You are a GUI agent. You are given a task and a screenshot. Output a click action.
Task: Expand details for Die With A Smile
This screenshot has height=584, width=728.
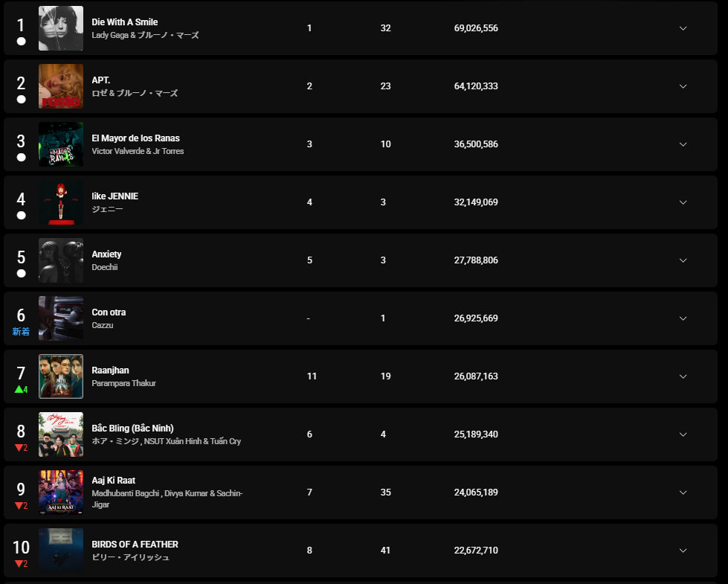coord(683,28)
